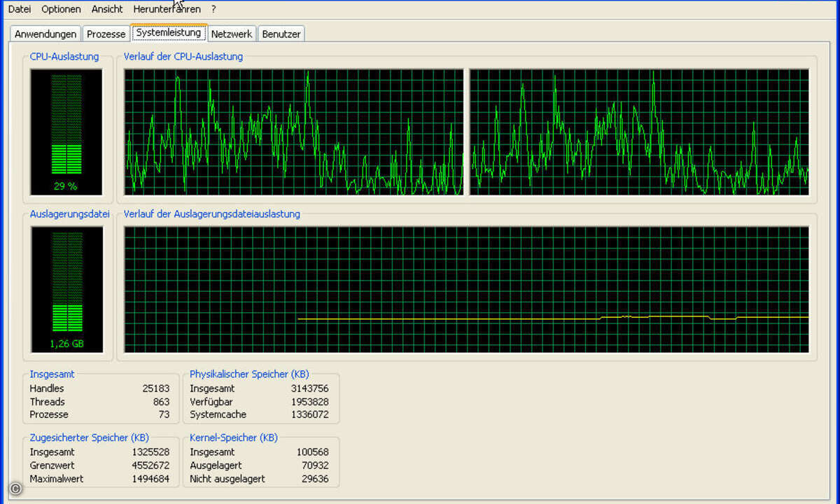Click the Zugesicherter Speicher (KB) heading
Viewport: 840px width, 504px height.
(x=89, y=437)
